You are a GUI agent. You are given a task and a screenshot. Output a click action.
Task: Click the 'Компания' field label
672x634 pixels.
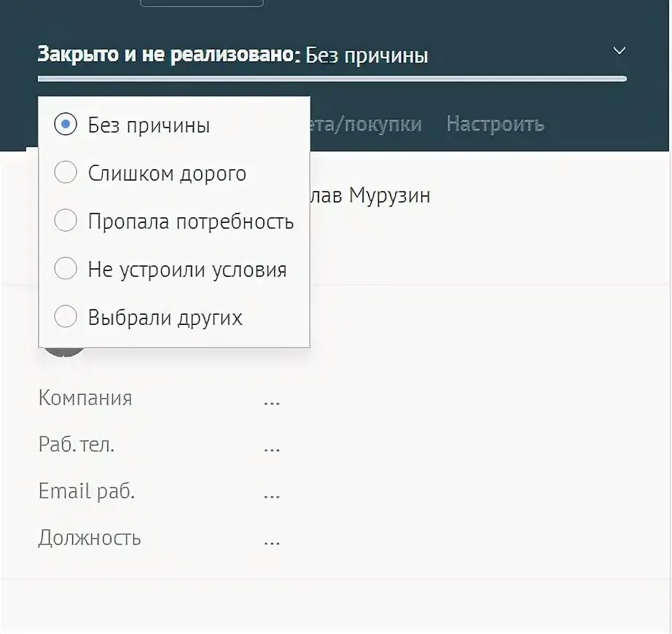click(85, 398)
